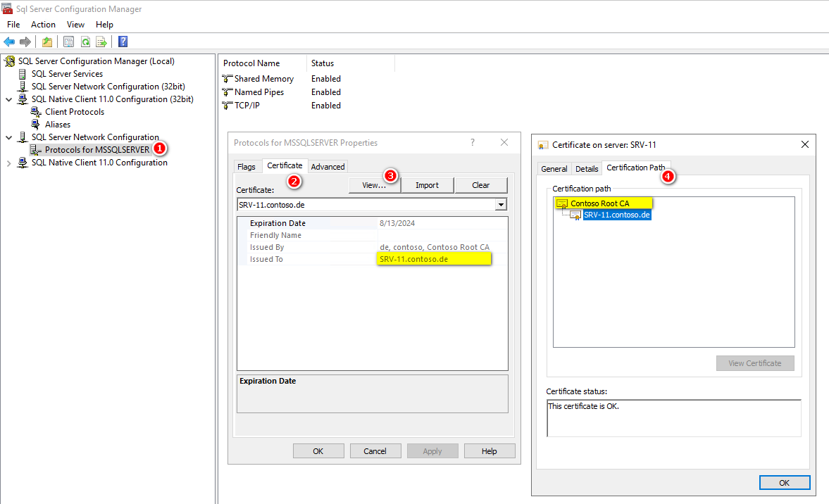Switch to the General tab of certificate
Viewport: 829px width, 504px height.
pos(554,168)
